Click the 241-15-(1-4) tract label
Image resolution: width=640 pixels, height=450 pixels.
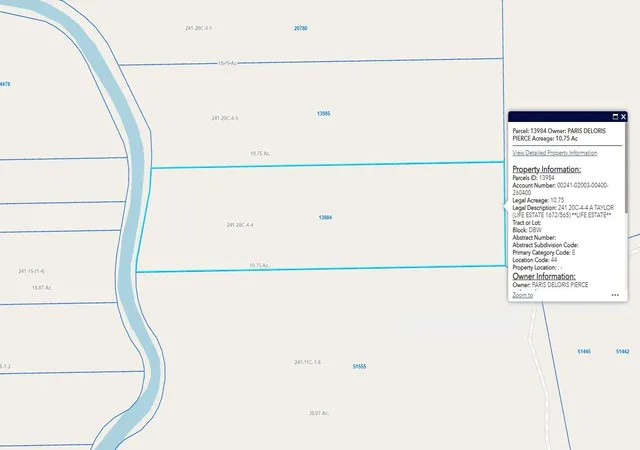click(x=32, y=271)
